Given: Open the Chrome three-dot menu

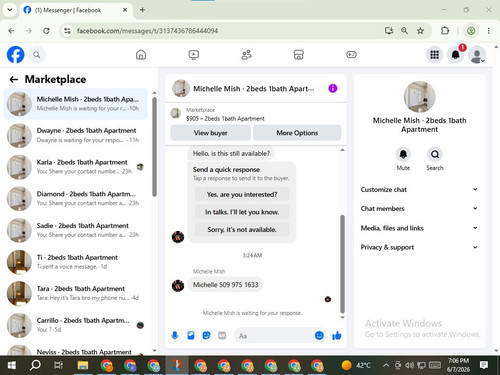Looking at the screenshot, I should click(x=489, y=31).
